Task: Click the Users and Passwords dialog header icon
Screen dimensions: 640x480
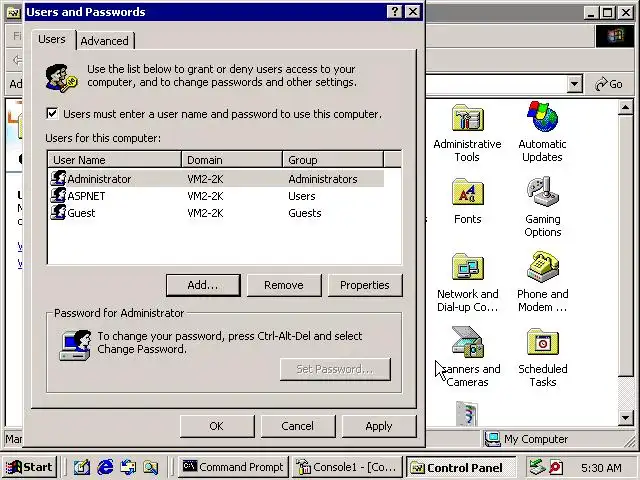Action: (x=61, y=78)
